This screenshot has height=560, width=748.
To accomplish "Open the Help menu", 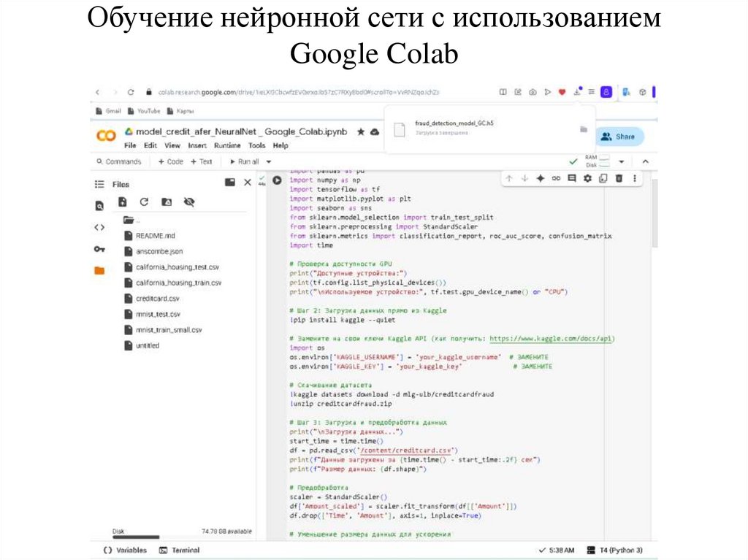I will click(x=280, y=145).
